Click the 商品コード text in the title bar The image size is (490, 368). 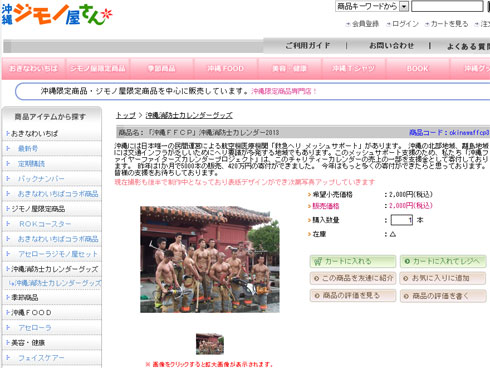coord(449,132)
